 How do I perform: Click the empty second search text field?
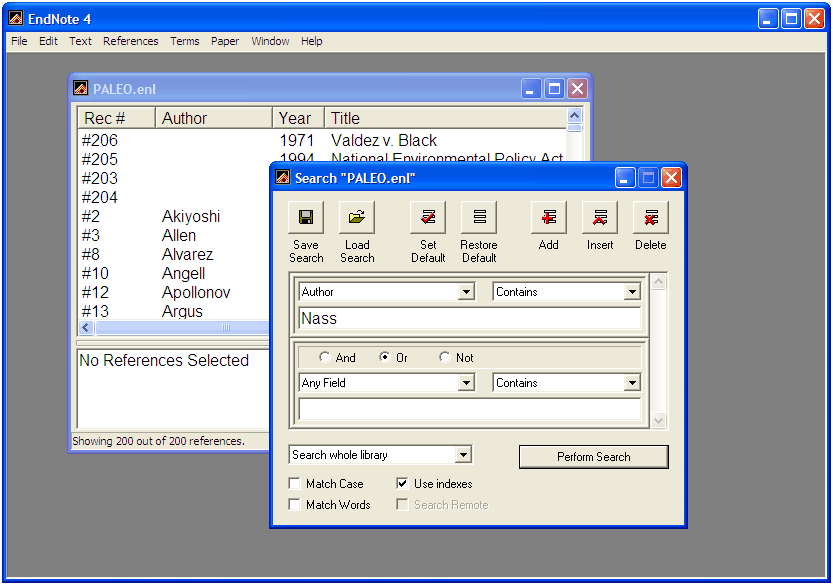click(470, 409)
